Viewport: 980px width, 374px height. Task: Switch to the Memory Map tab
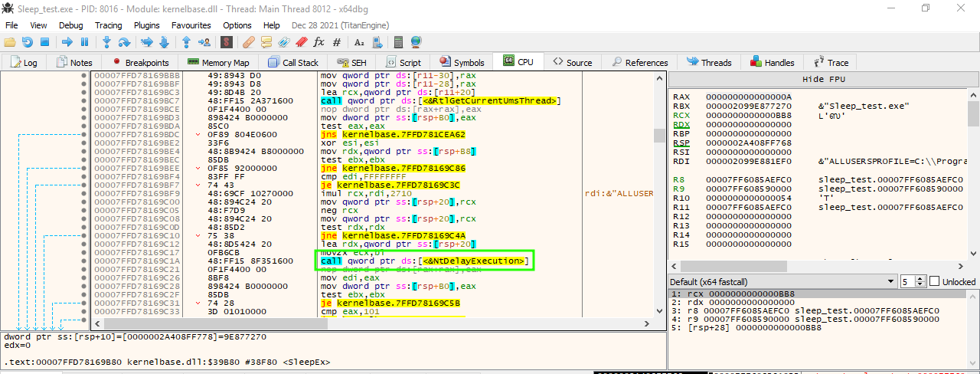coord(217,63)
